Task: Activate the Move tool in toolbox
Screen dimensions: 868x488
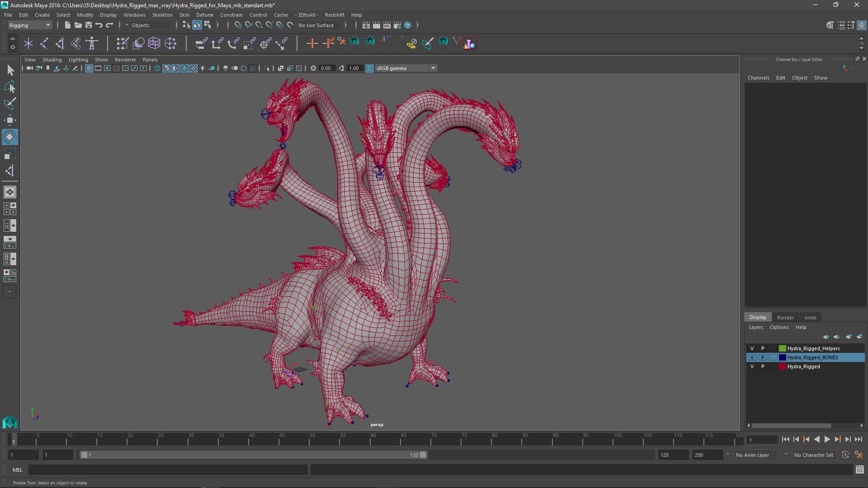Action: click(10, 120)
